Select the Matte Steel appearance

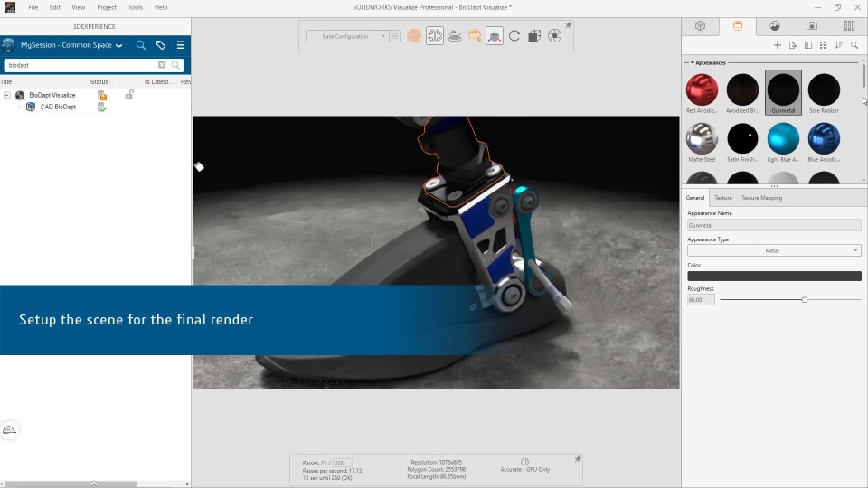pyautogui.click(x=702, y=142)
